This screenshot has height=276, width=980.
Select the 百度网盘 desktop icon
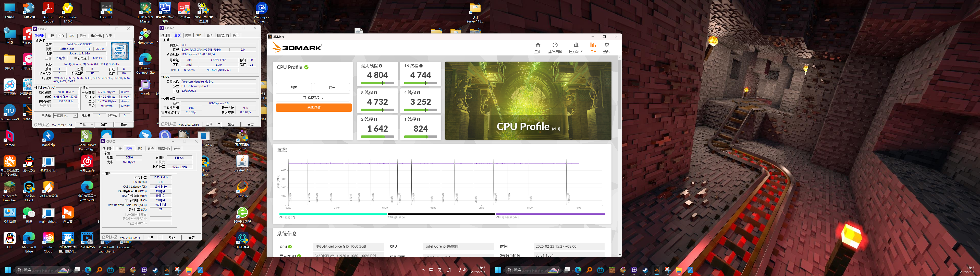(x=9, y=87)
